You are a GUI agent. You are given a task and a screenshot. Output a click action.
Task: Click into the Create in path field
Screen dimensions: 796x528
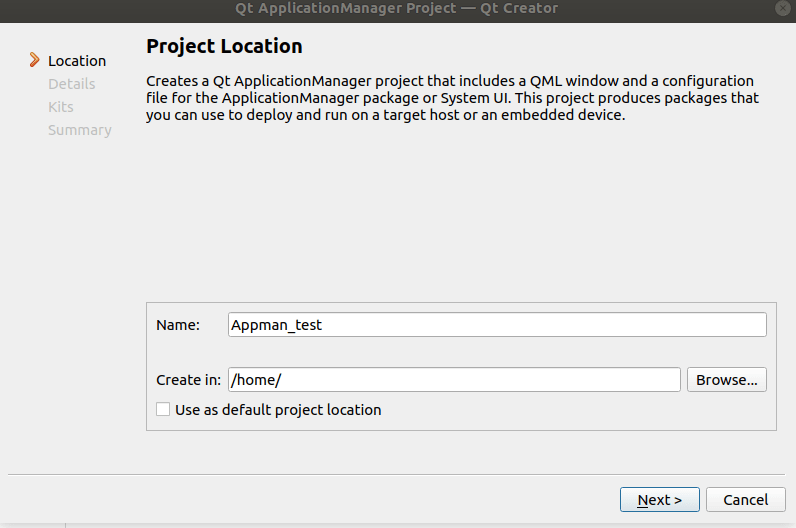pyautogui.click(x=454, y=380)
